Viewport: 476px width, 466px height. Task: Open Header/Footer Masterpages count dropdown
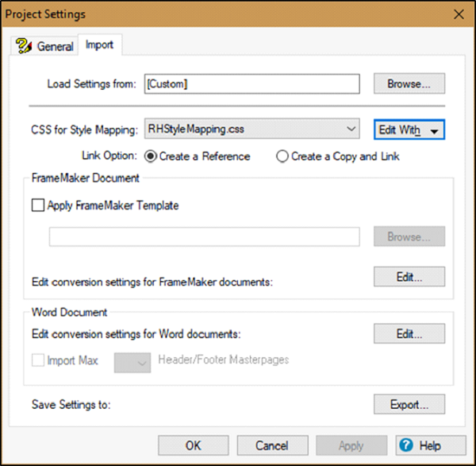pyautogui.click(x=132, y=363)
